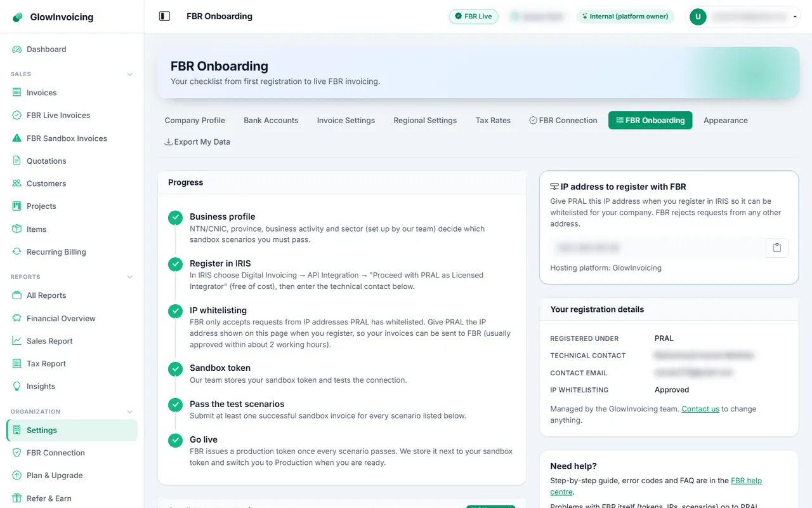
Task: Go to the Regional Settings tab
Action: coord(425,121)
